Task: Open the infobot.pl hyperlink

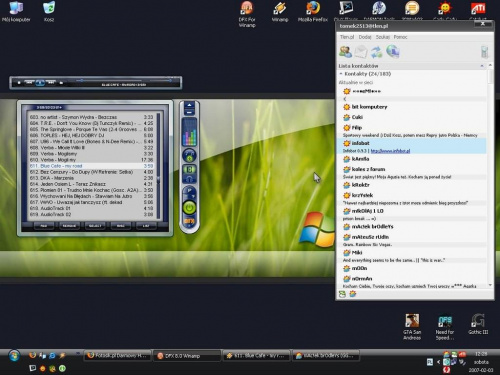Action: tap(390, 151)
